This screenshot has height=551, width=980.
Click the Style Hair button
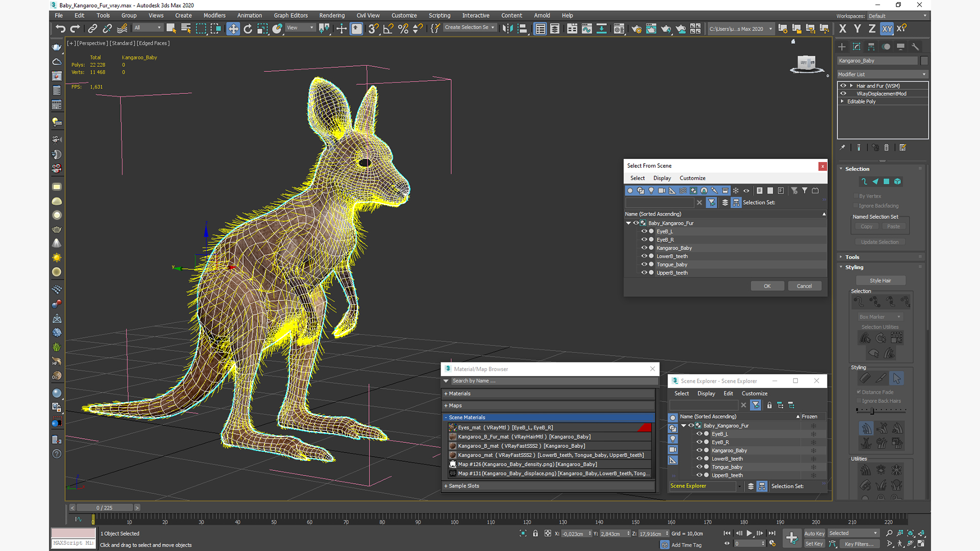click(x=880, y=281)
